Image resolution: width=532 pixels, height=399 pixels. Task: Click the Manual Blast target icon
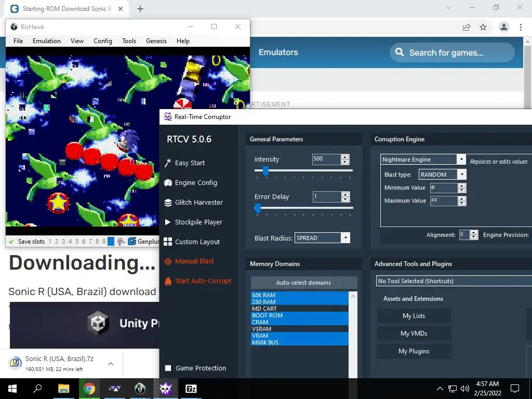pyautogui.click(x=168, y=261)
